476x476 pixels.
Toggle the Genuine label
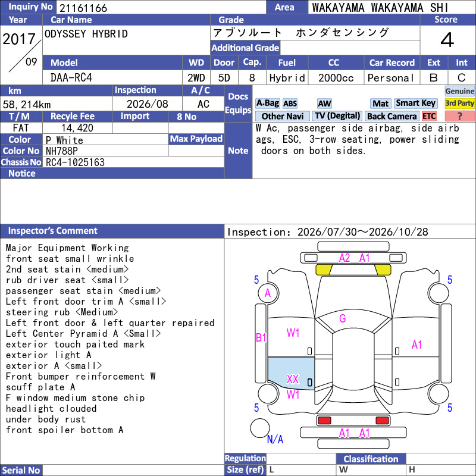459,91
